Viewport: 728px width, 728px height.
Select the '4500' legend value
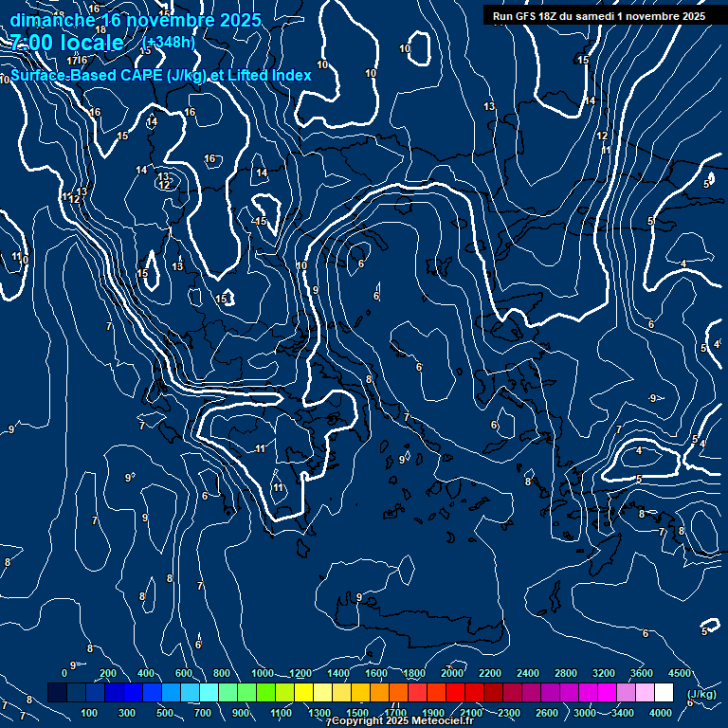tap(680, 673)
